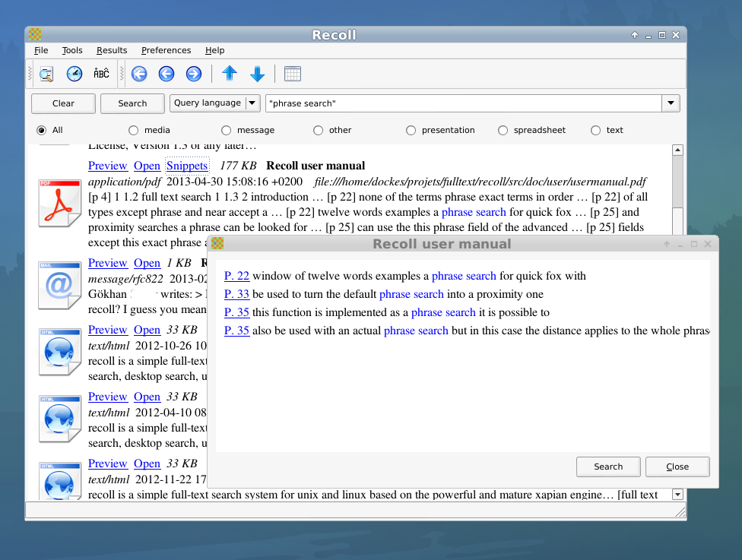Show results as table icon
Image resolution: width=742 pixels, height=560 pixels.
(293, 74)
